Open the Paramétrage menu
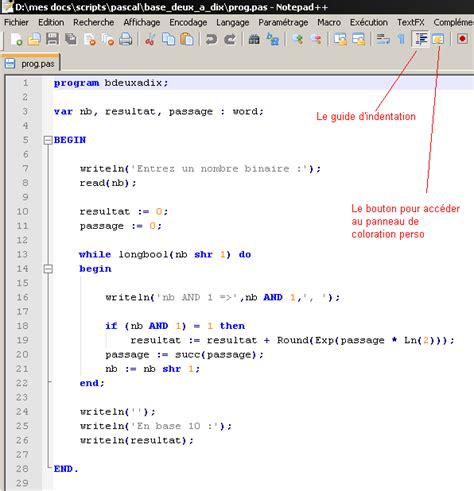474x491 pixels. tap(283, 22)
